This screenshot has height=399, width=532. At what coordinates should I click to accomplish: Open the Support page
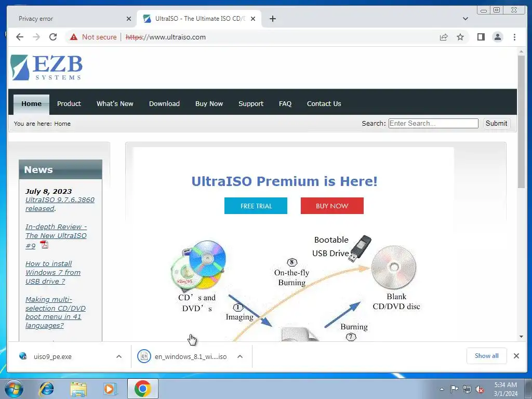point(251,104)
